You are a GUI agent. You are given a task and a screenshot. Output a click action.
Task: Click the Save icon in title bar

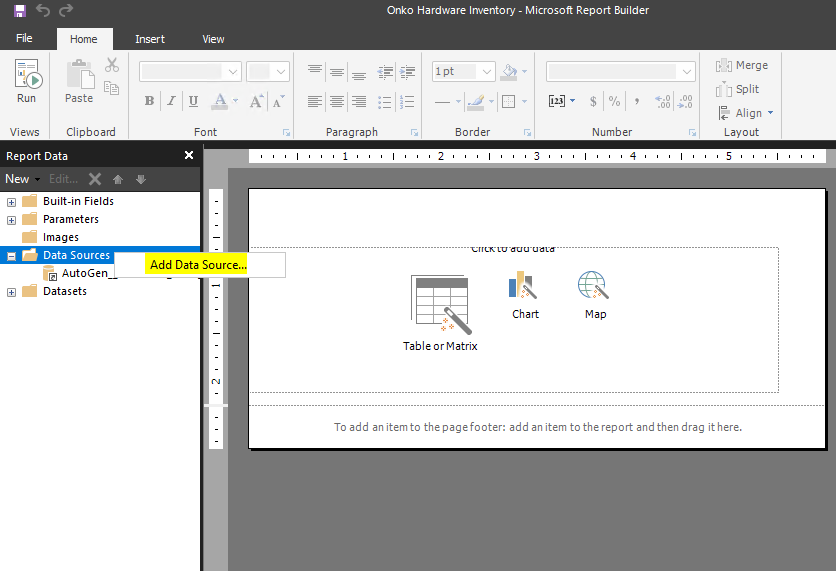click(x=20, y=10)
